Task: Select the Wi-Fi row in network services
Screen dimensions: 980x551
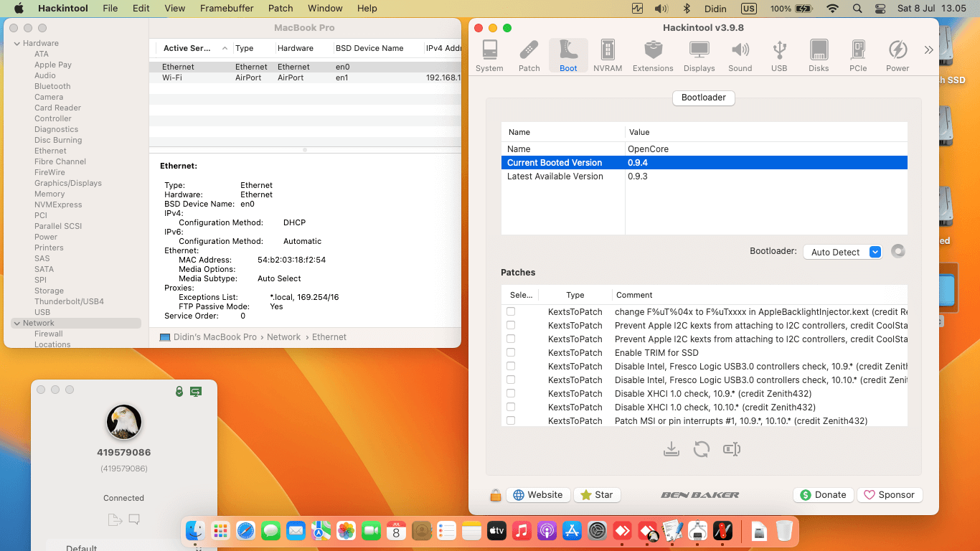Action: 172,77
